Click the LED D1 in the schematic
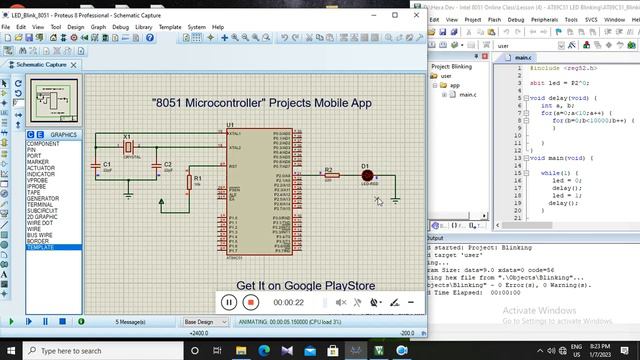640x360 pixels. click(367, 176)
